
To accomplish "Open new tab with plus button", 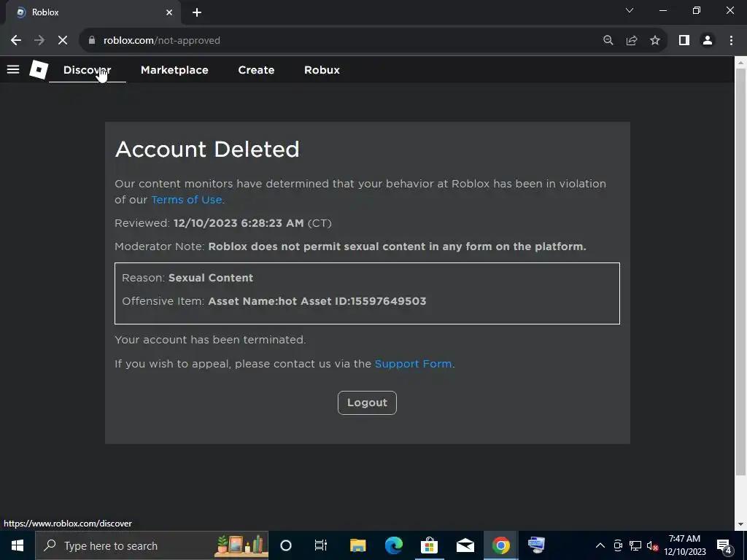I will pos(197,12).
